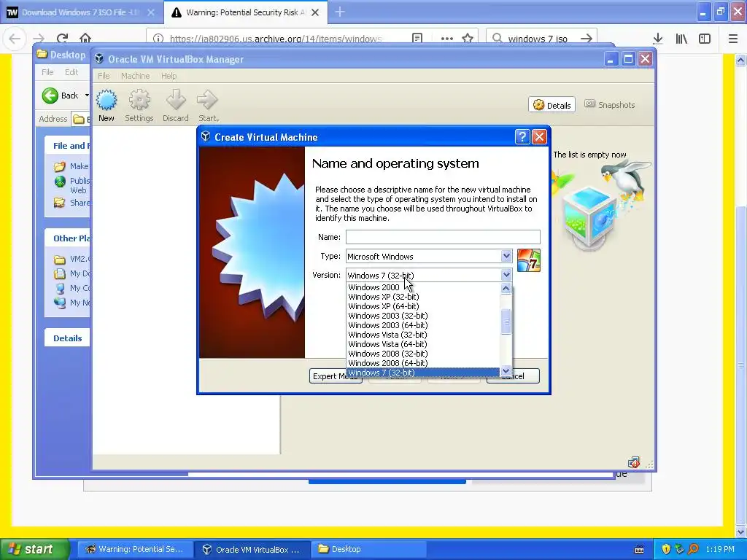Open VirtualBox File menu

pos(104,76)
